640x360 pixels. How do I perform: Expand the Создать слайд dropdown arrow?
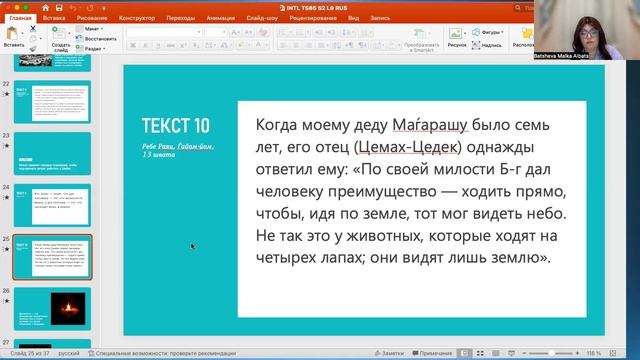click(69, 33)
